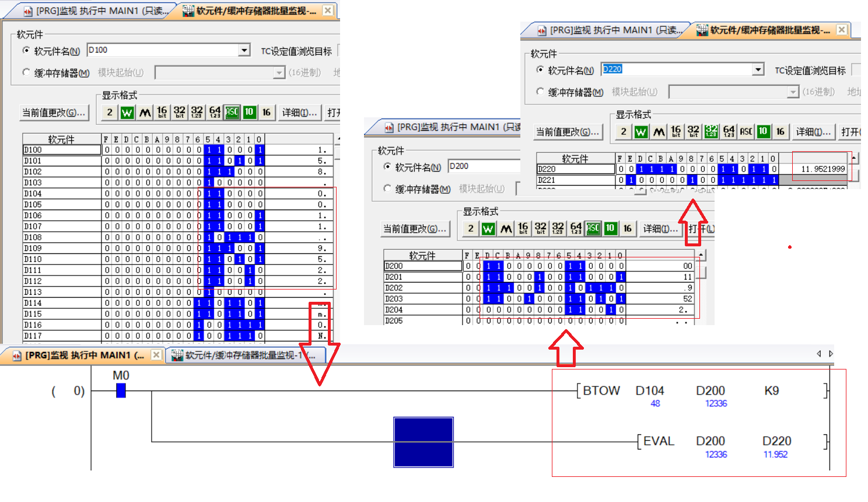Select binary display format in D100 window
This screenshot has height=502, width=868.
110,112
